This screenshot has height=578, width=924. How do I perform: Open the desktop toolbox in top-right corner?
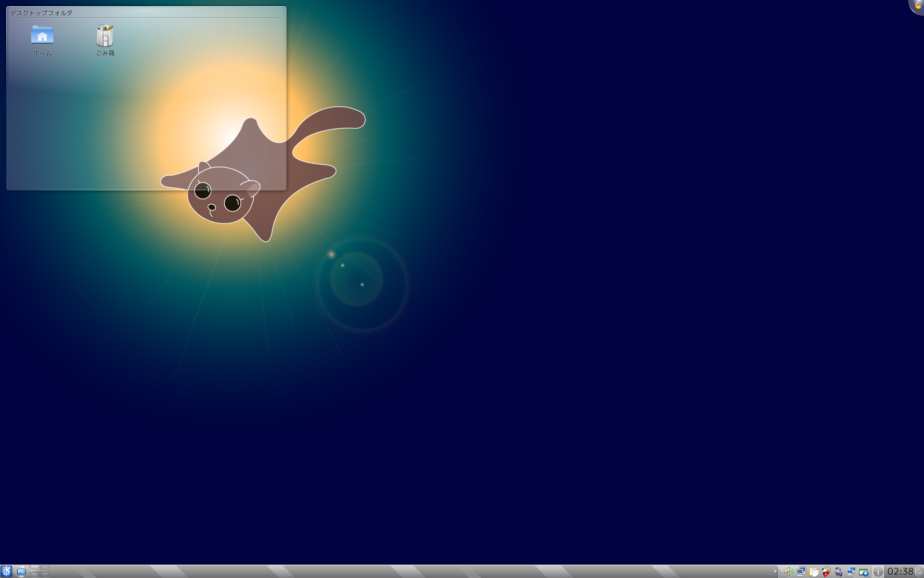click(x=917, y=6)
